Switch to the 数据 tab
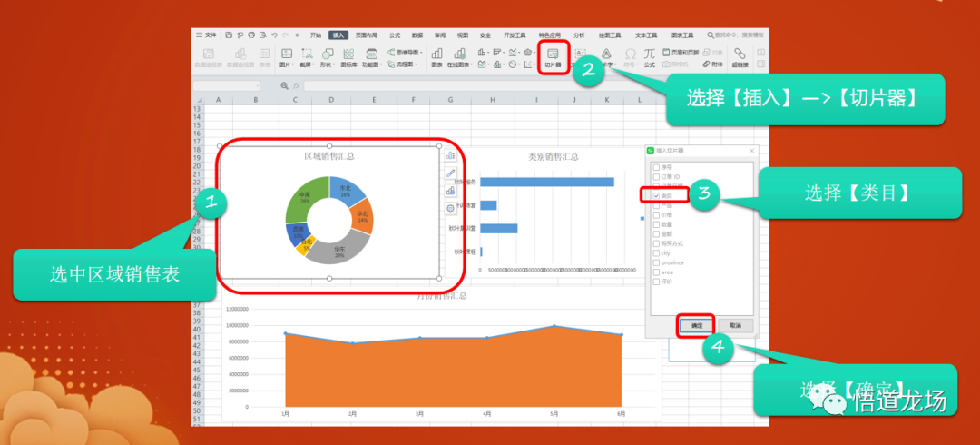 417,35
